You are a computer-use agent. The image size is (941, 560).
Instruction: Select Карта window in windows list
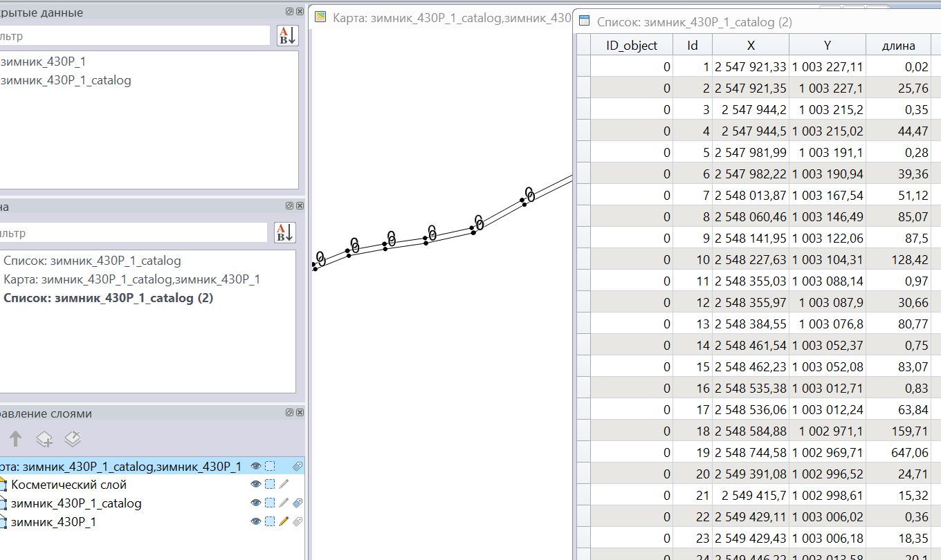131,279
